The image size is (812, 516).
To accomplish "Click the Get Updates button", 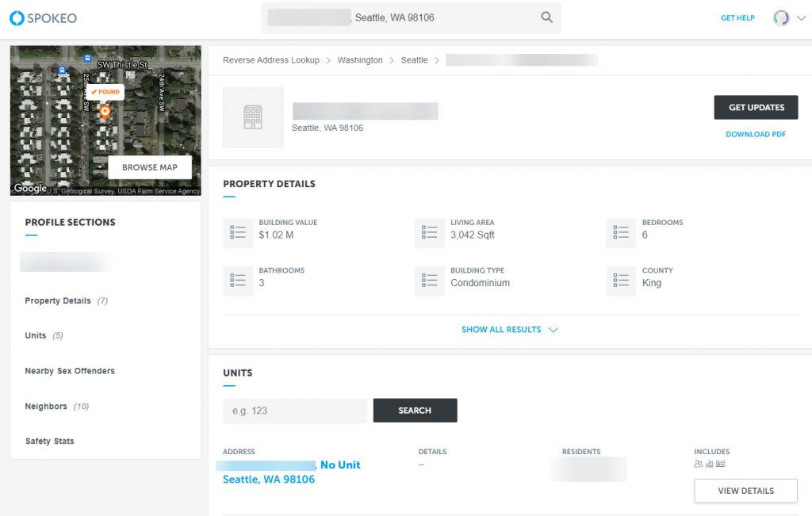I will [x=756, y=107].
